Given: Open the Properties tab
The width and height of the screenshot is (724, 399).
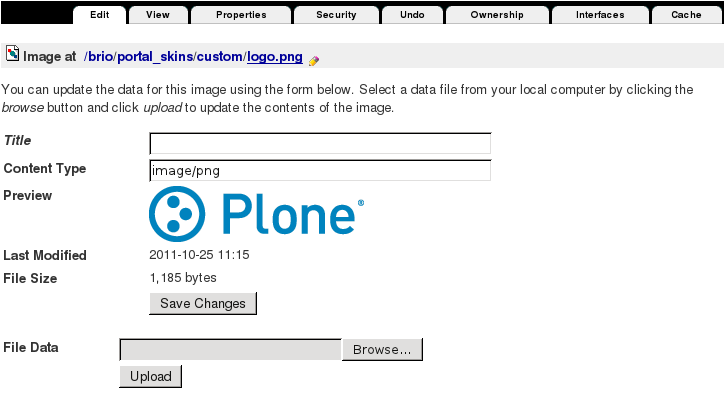Looking at the screenshot, I should (x=241, y=15).
